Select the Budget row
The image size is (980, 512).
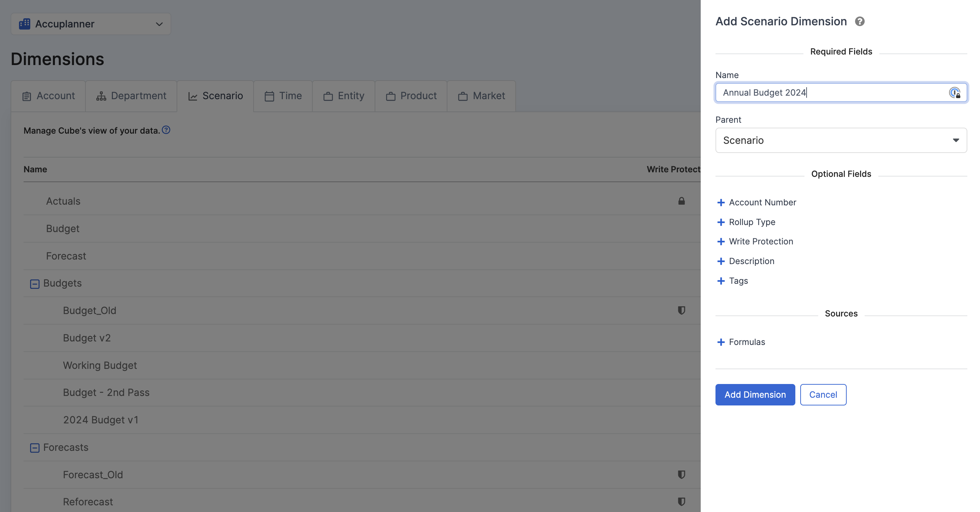pyautogui.click(x=362, y=229)
